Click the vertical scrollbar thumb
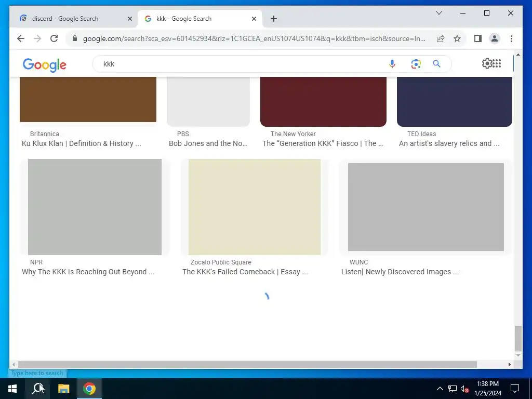Image resolution: width=532 pixels, height=399 pixels. [518, 338]
